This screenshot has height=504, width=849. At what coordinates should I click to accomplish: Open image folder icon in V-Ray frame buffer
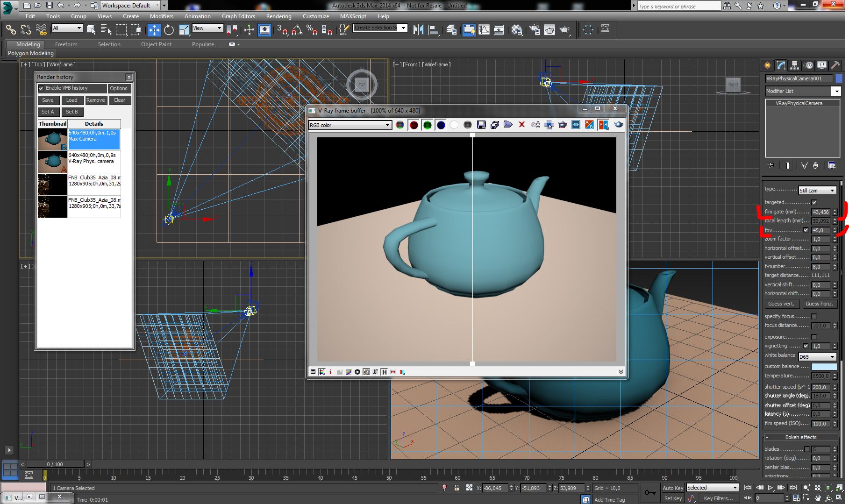508,125
